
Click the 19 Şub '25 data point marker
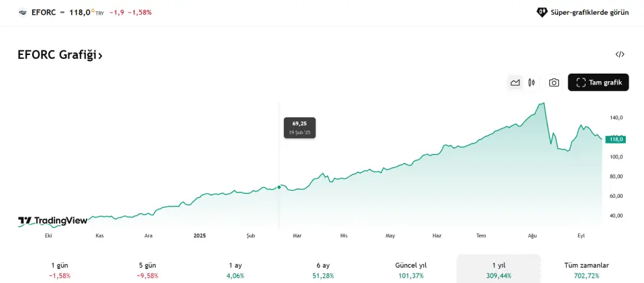coord(279,187)
